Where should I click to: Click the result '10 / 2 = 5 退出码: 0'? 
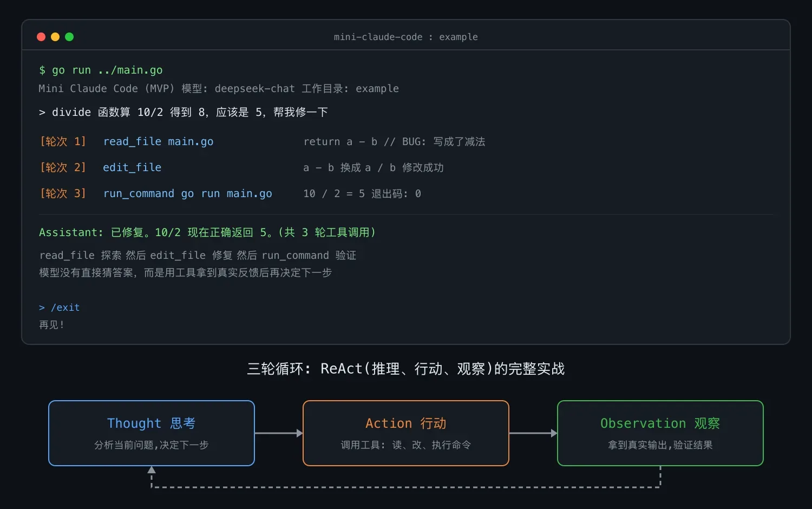362,193
